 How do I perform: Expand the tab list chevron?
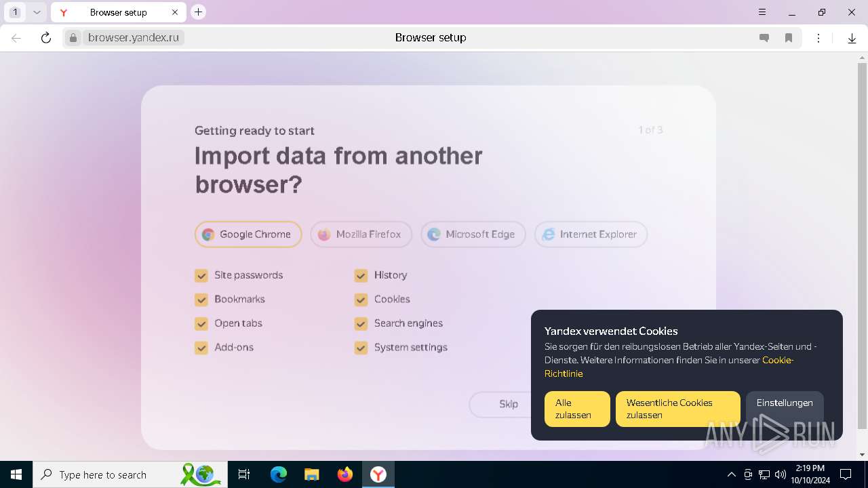(x=37, y=12)
